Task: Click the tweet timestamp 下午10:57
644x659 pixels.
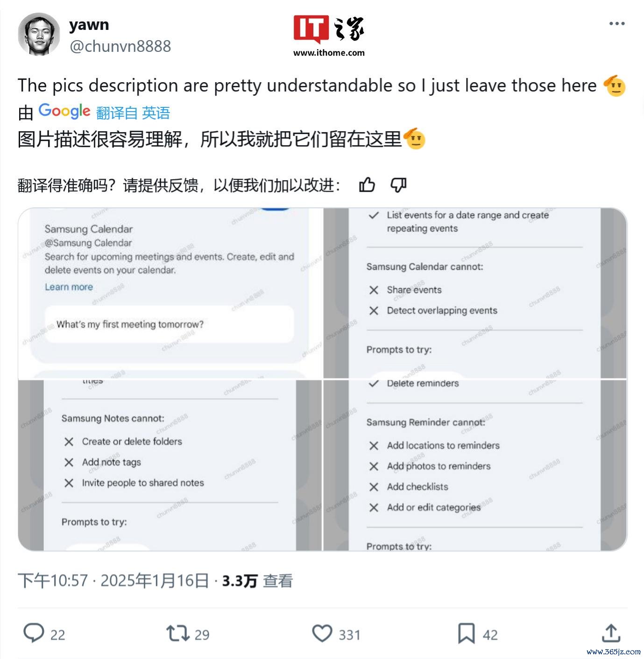Action: pos(53,581)
